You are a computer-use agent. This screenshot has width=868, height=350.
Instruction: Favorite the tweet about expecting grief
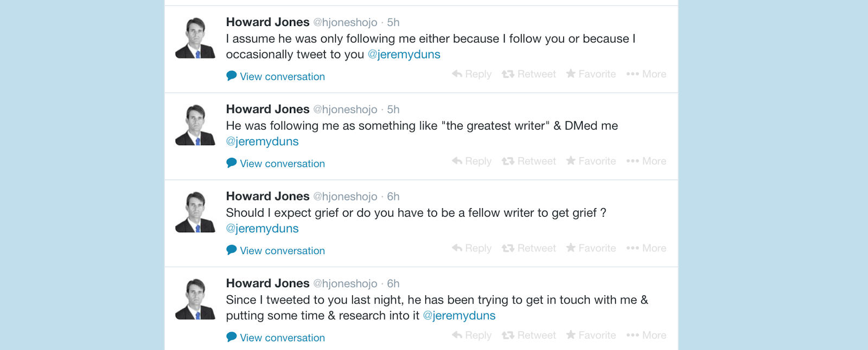click(591, 248)
